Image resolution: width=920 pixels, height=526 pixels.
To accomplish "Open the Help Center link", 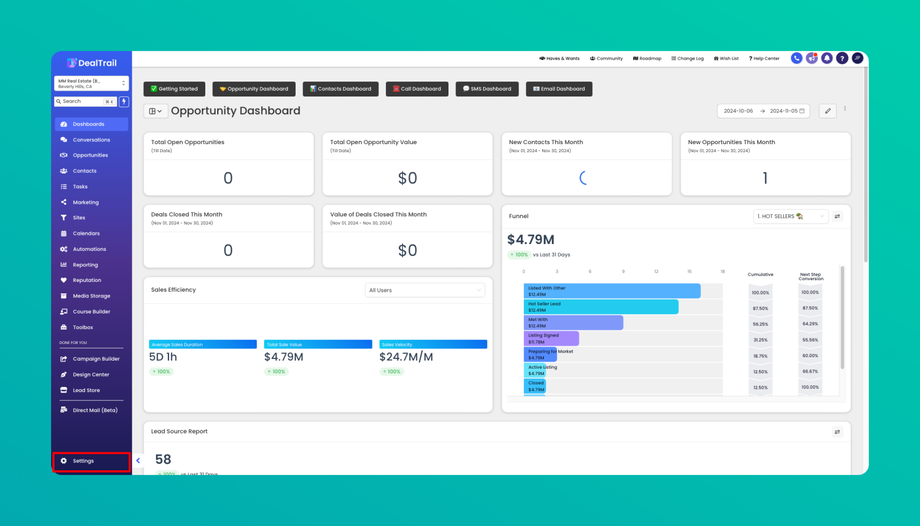I will pyautogui.click(x=764, y=59).
